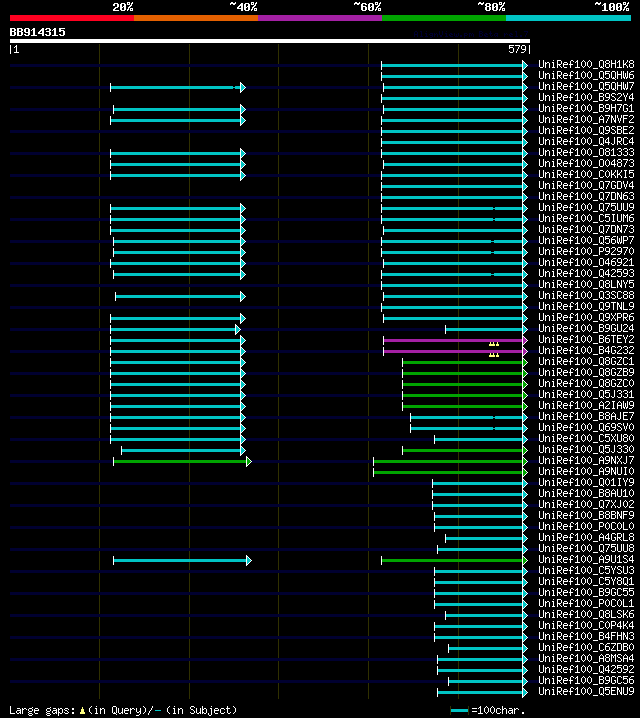
Task: Select the UniRef100_B8BNF9 label
Action: point(586,515)
